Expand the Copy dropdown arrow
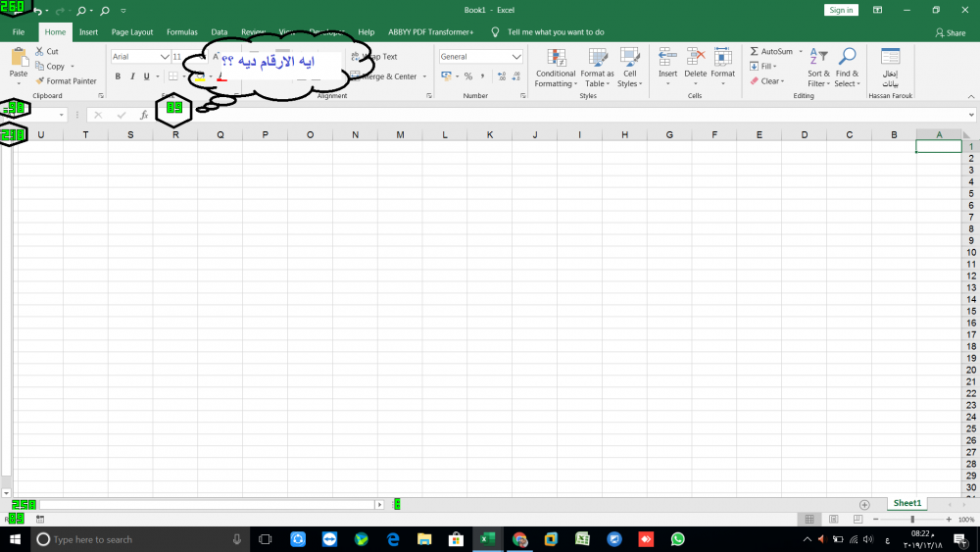Image resolution: width=980 pixels, height=552 pixels. (x=73, y=67)
